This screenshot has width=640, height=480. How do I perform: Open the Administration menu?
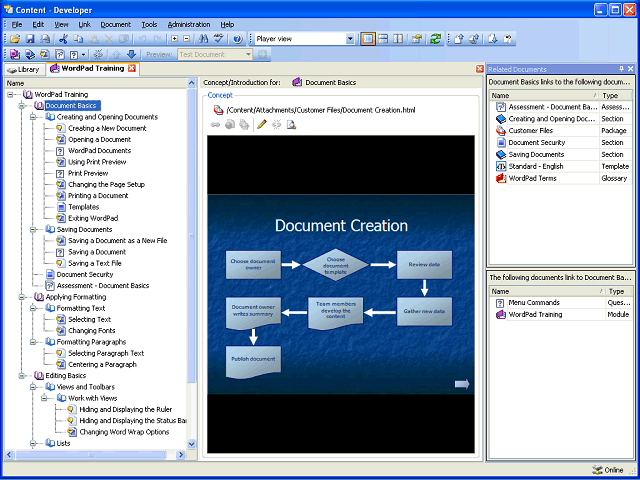[188, 24]
